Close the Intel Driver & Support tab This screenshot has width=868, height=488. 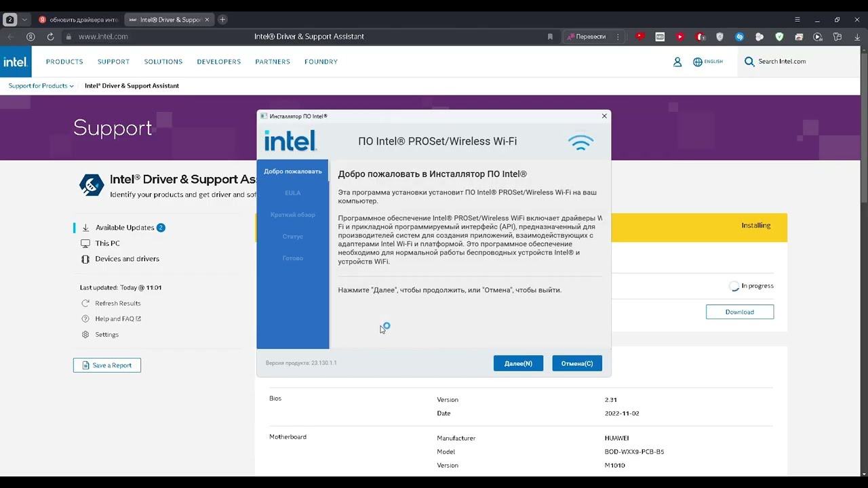coord(207,20)
